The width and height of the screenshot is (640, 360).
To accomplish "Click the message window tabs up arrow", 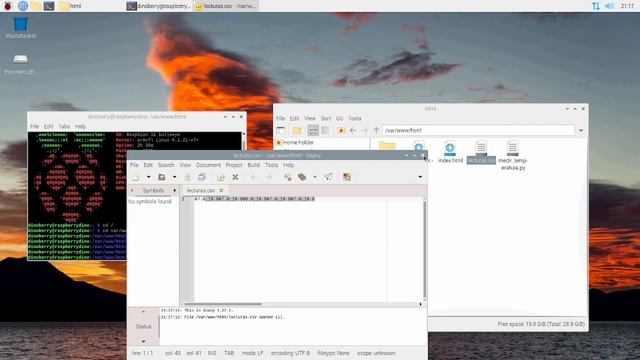I will pos(143,311).
